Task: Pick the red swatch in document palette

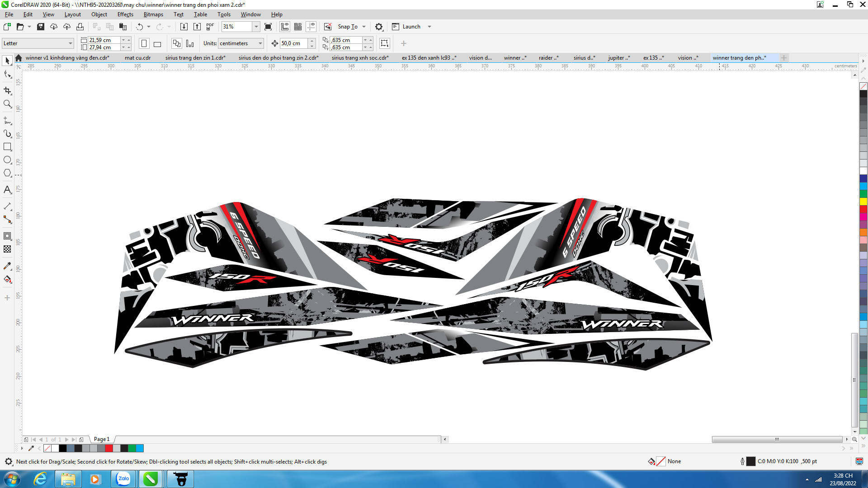Action: coord(109,448)
